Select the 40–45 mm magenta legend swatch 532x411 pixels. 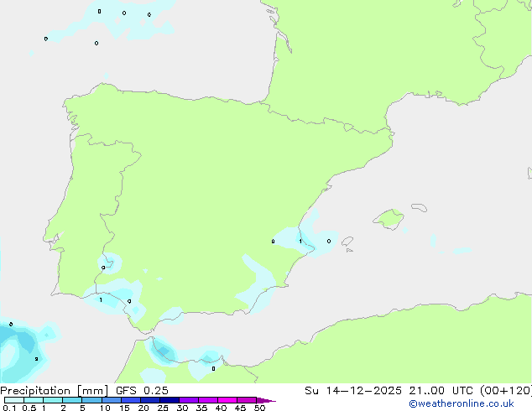227,400
